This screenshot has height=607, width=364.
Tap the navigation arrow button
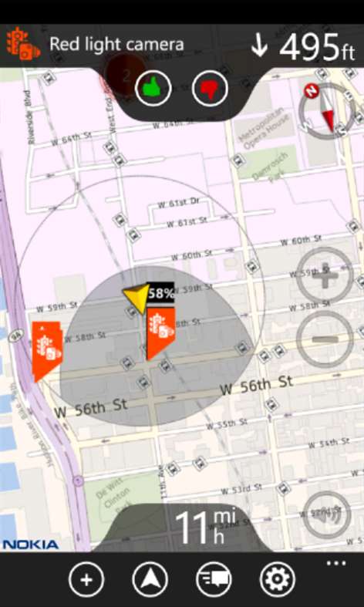coord(150,579)
